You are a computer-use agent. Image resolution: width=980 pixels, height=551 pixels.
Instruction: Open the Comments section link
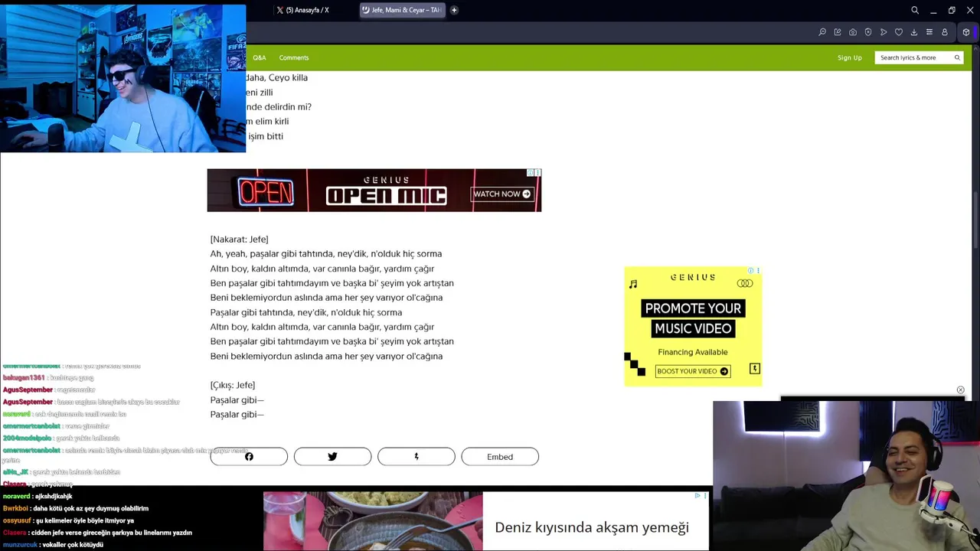click(x=294, y=57)
